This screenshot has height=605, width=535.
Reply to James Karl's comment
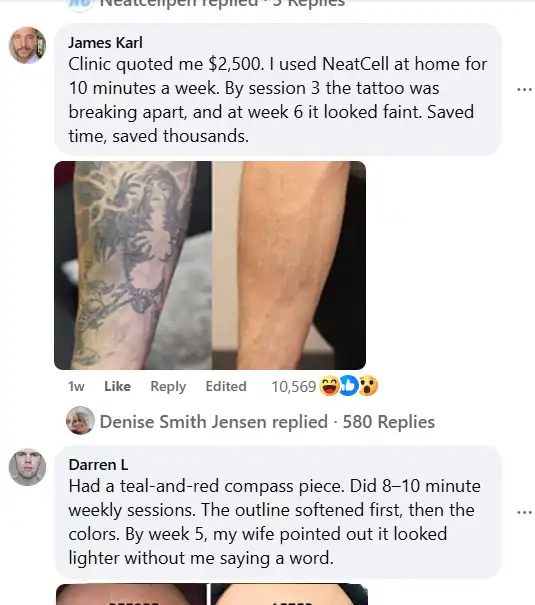click(x=168, y=386)
